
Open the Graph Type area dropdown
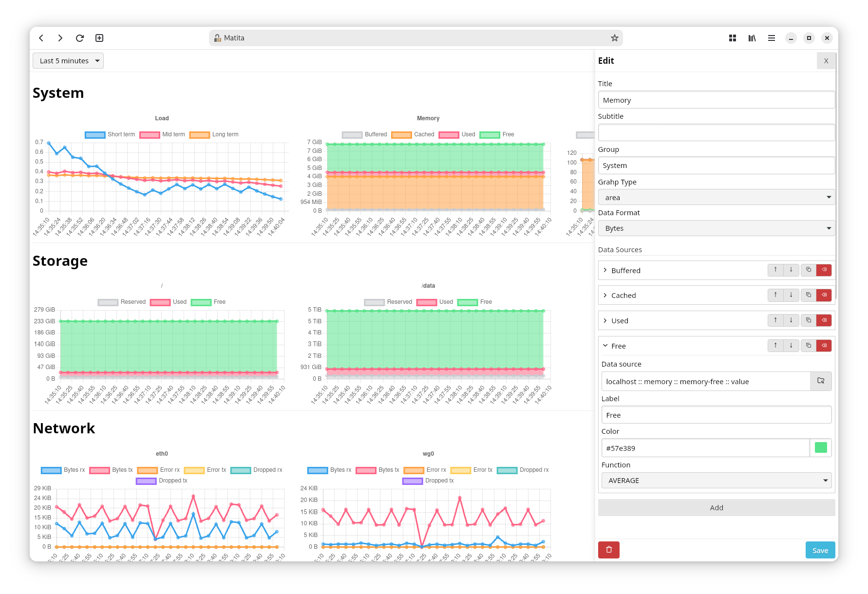pyautogui.click(x=716, y=197)
